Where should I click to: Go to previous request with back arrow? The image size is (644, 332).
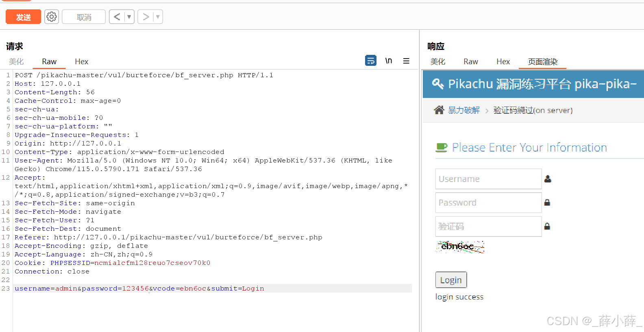tap(117, 17)
